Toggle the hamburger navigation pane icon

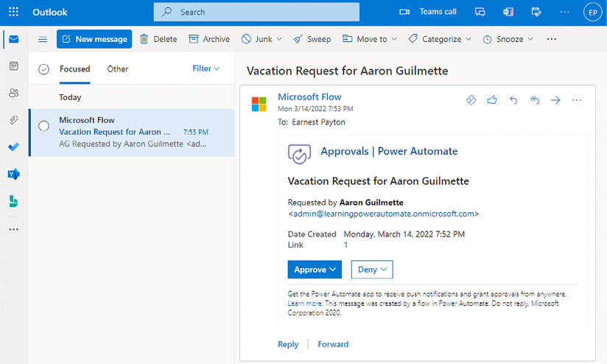(x=43, y=39)
